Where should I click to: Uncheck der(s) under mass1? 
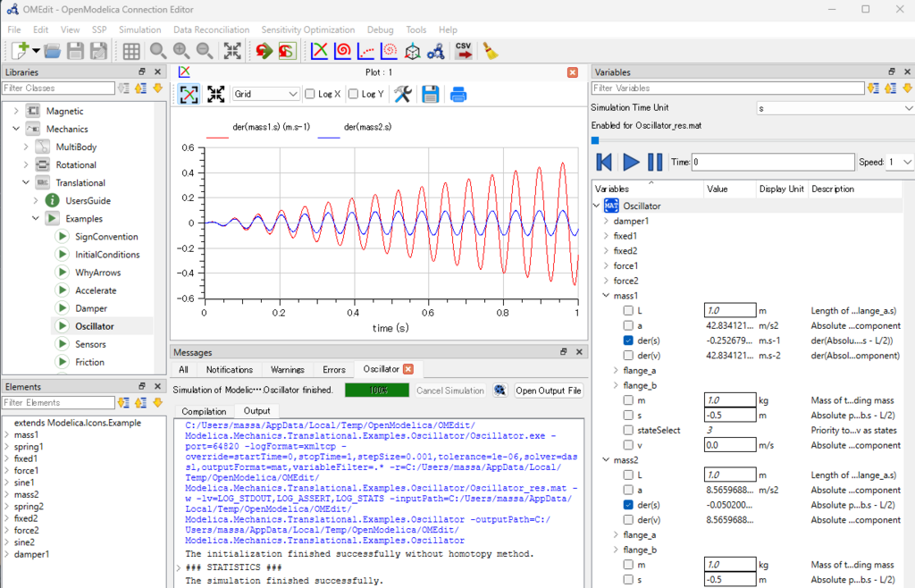tap(629, 340)
